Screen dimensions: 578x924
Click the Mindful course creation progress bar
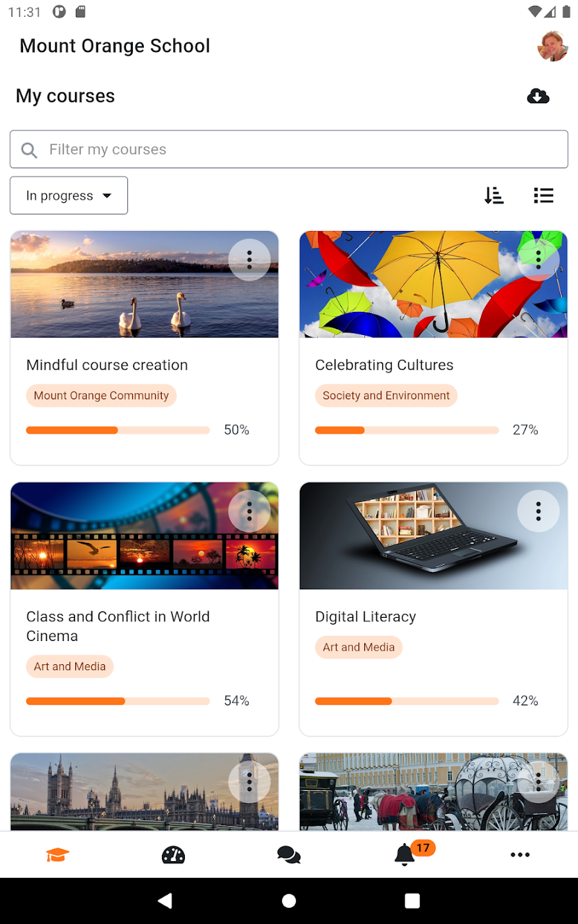pos(118,430)
